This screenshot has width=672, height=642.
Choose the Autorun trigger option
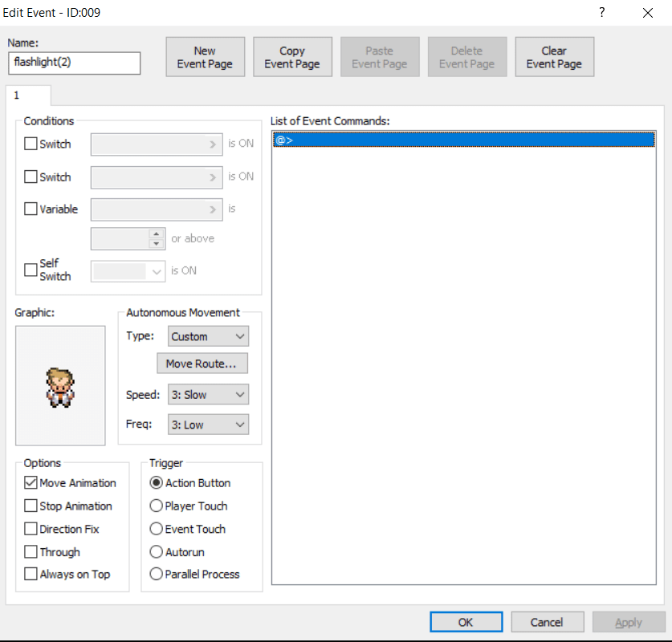157,552
